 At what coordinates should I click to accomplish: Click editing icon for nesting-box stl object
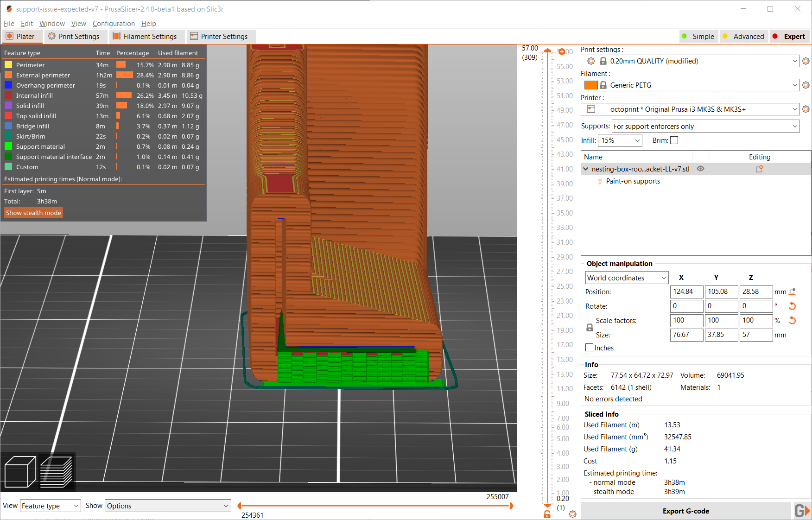[759, 169]
